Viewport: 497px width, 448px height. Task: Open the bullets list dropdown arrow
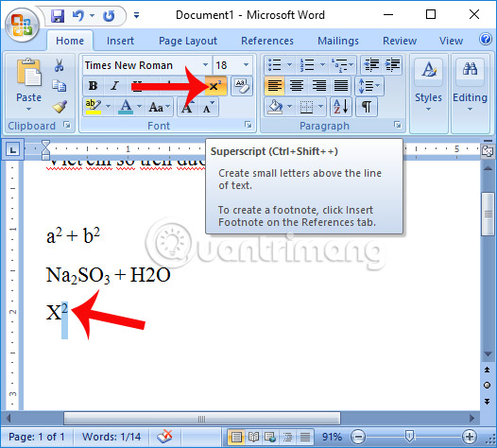point(289,65)
